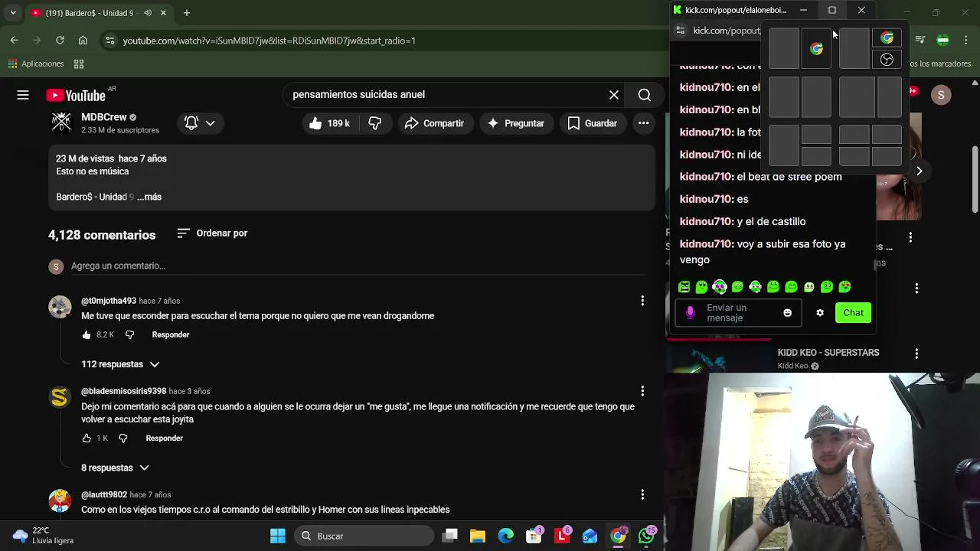This screenshot has height=551, width=980.
Task: Open more video actions three-dot button
Action: (644, 123)
